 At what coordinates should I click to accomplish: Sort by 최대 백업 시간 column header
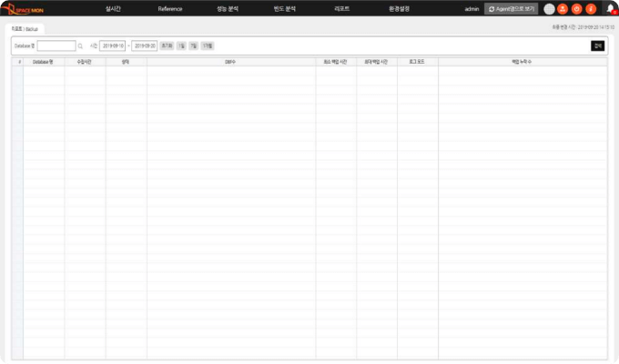click(377, 62)
